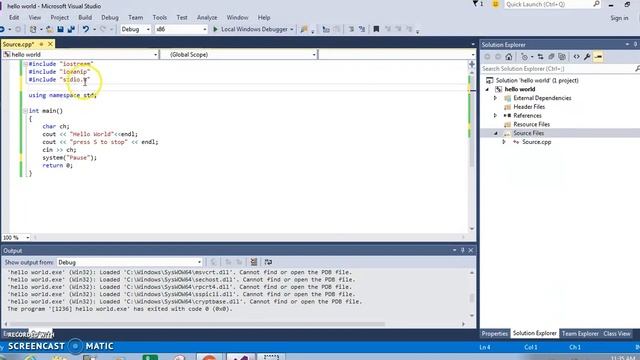Click the Undo arrow icon
640x360 pixels.
click(86, 29)
